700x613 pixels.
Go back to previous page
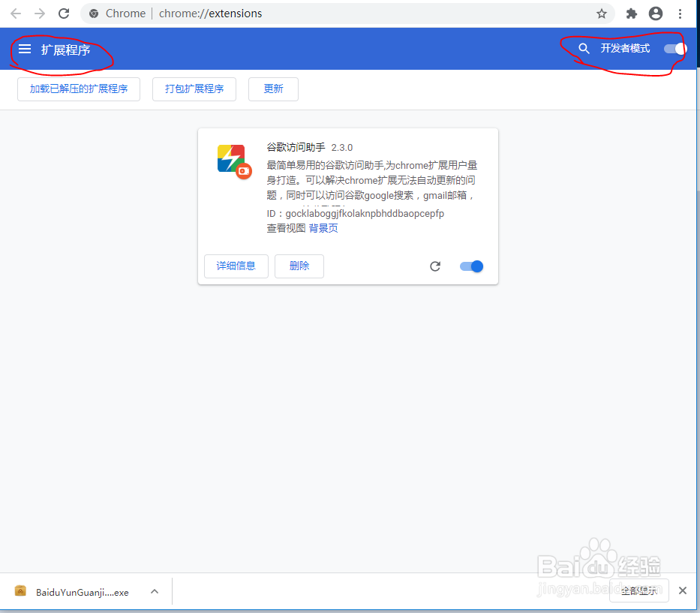(x=16, y=14)
